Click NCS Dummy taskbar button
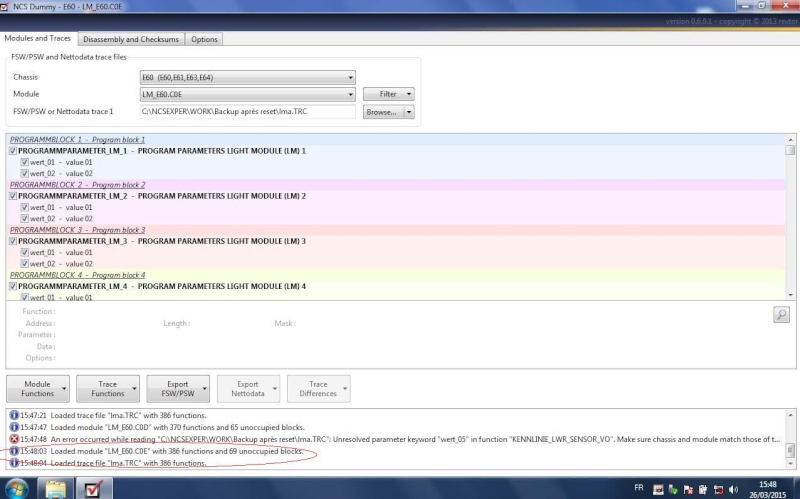 94,488
